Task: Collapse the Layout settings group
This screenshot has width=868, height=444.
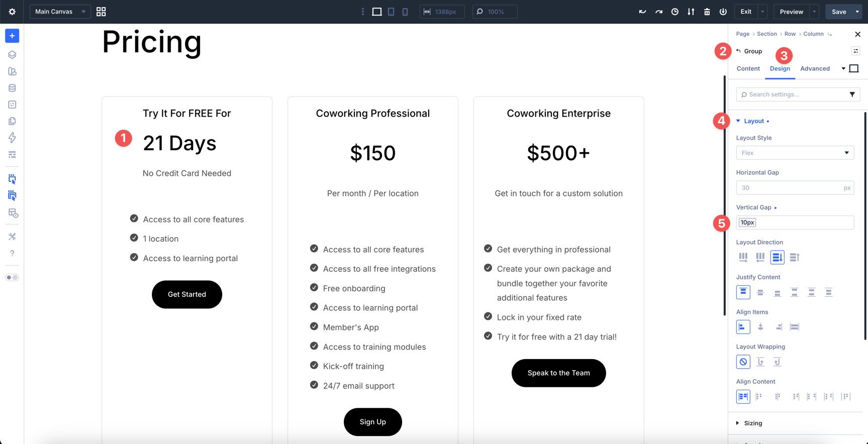Action: click(753, 121)
